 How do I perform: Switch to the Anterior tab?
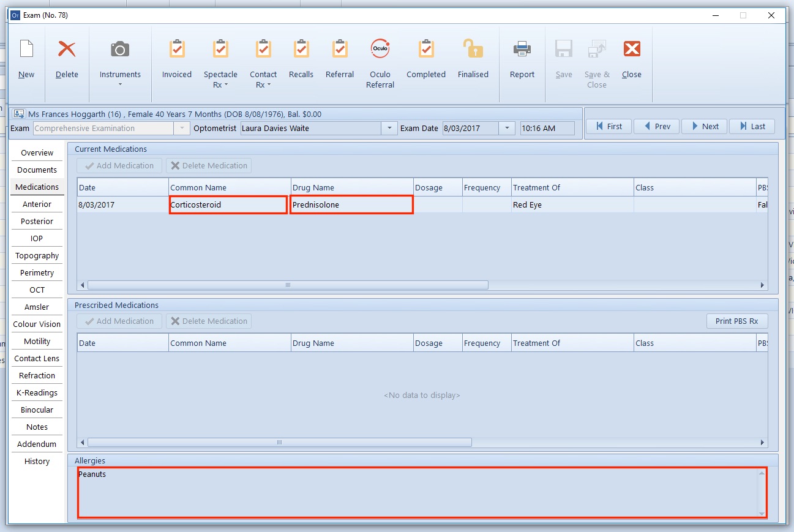tap(37, 204)
